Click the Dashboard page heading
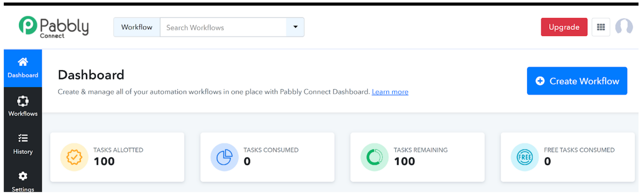 pyautogui.click(x=91, y=75)
